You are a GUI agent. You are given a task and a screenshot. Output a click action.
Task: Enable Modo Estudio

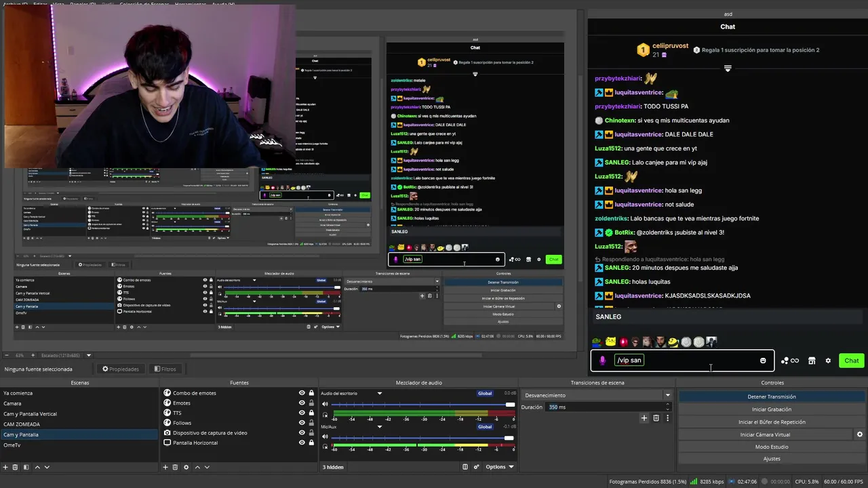[x=772, y=447]
